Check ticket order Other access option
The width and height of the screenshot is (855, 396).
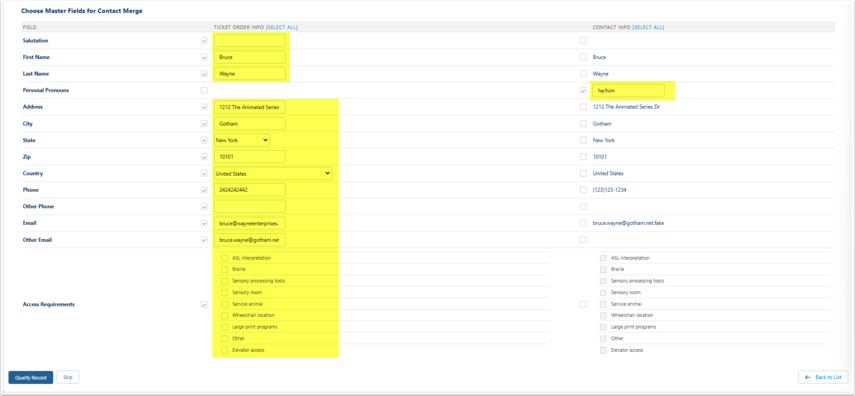[224, 338]
